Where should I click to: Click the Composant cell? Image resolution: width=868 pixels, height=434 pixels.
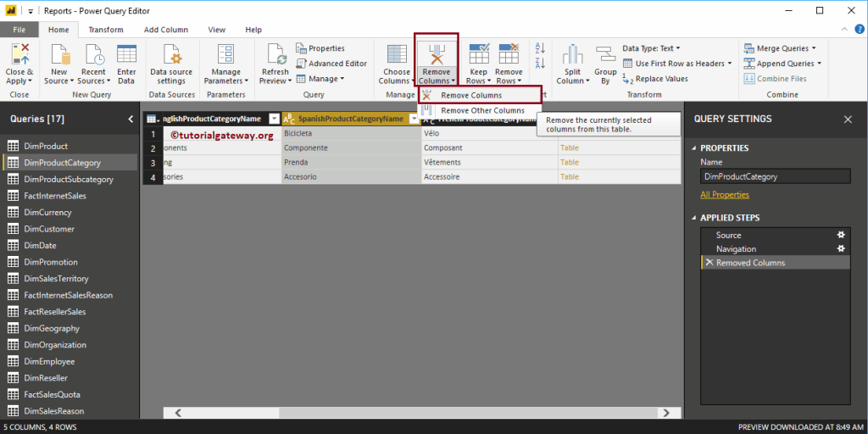(489, 147)
